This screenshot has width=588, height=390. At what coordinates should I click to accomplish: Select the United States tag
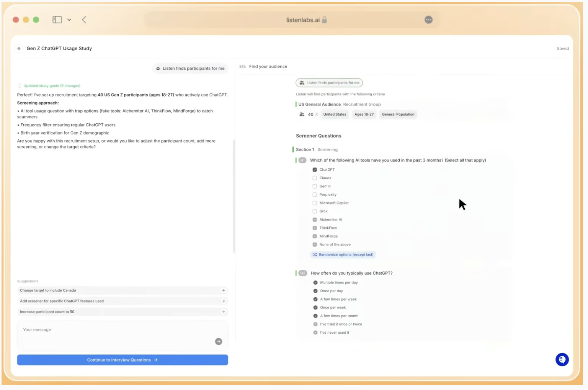(335, 115)
